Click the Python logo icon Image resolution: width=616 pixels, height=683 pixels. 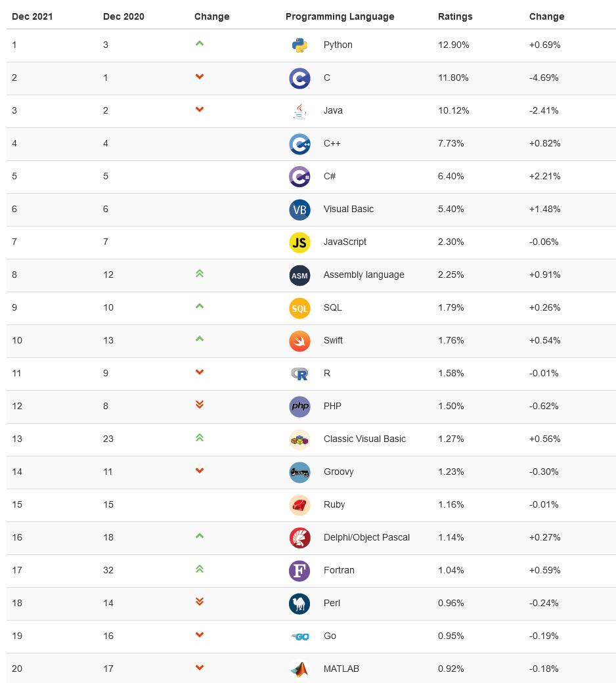[x=299, y=45]
